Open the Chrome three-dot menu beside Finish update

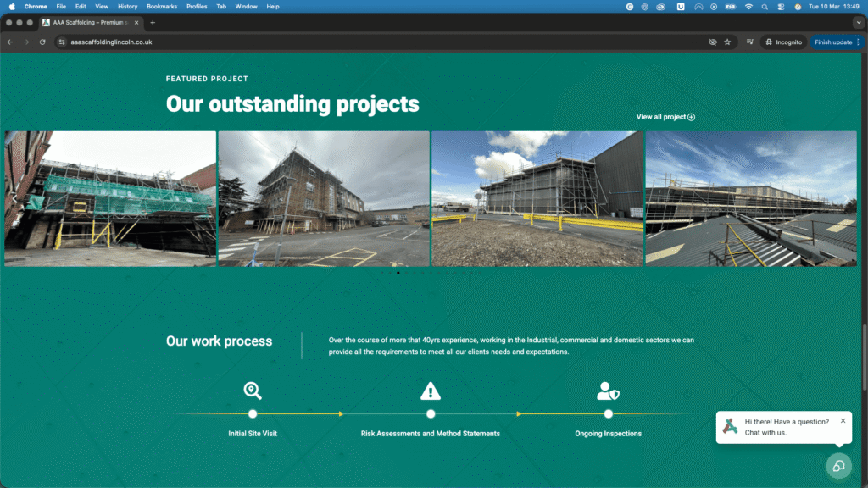point(858,42)
